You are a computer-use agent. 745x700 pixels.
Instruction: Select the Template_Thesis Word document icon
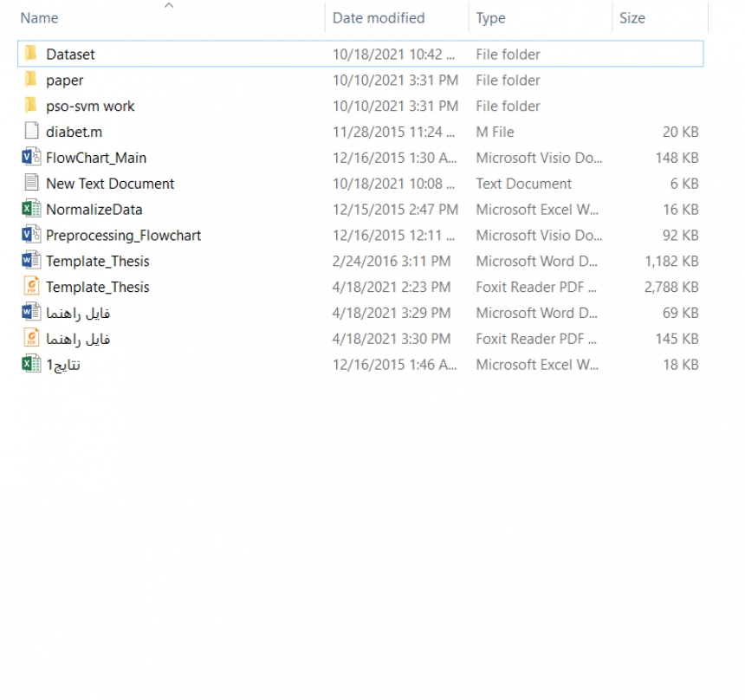click(31, 261)
